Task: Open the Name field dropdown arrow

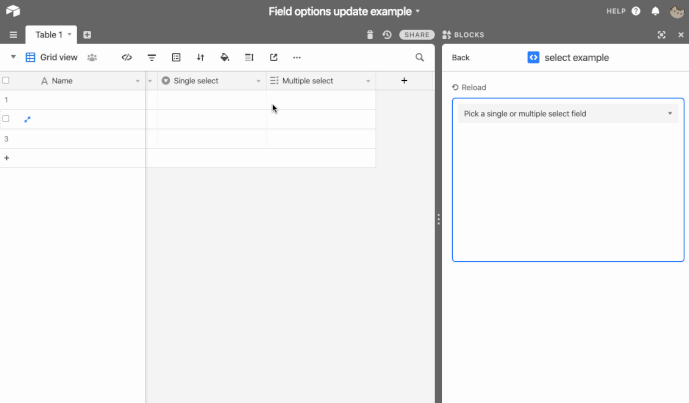Action: tap(138, 81)
